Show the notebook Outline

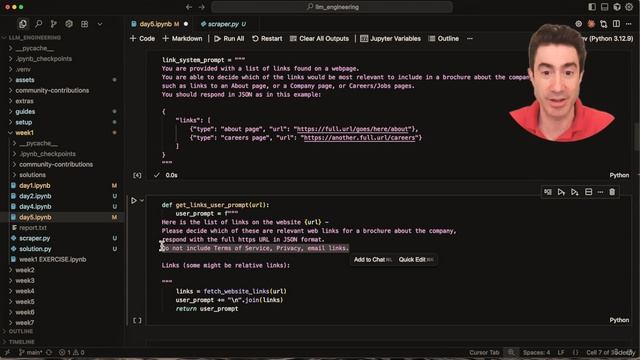[x=444, y=38]
